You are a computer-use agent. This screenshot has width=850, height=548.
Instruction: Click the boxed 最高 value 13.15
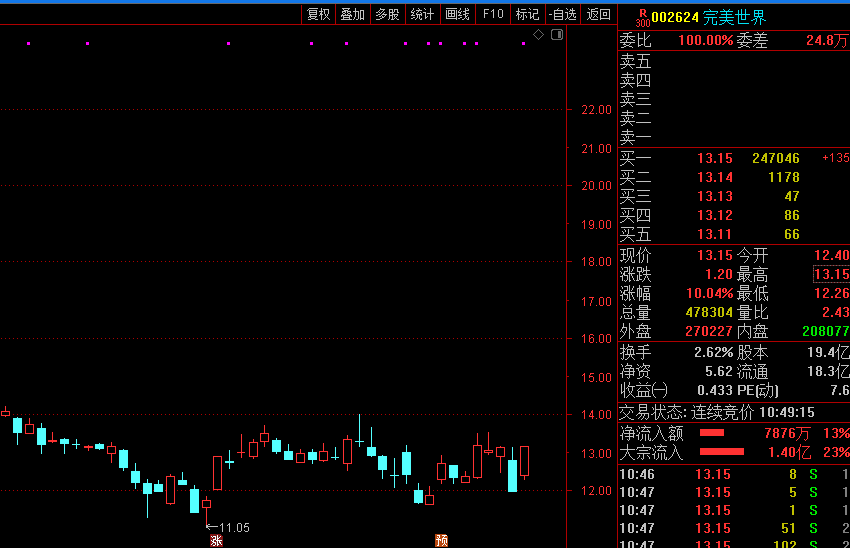click(831, 274)
